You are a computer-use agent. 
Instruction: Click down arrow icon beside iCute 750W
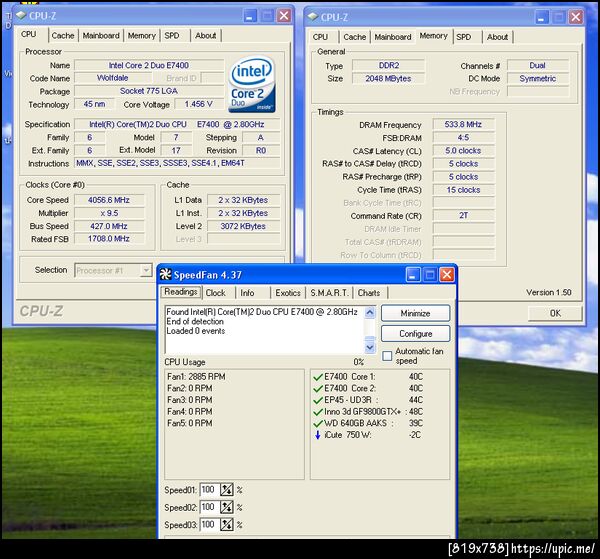[317, 435]
